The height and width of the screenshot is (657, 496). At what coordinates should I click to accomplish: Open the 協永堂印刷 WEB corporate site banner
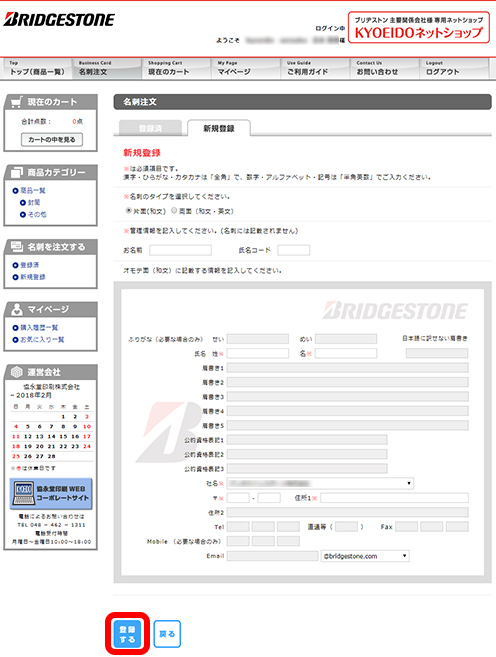point(51,494)
